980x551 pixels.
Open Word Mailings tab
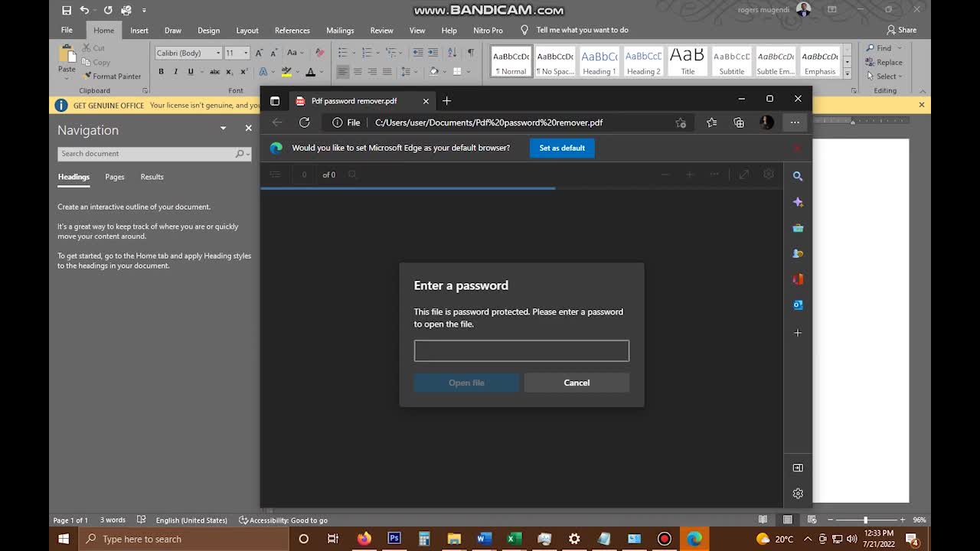(340, 30)
